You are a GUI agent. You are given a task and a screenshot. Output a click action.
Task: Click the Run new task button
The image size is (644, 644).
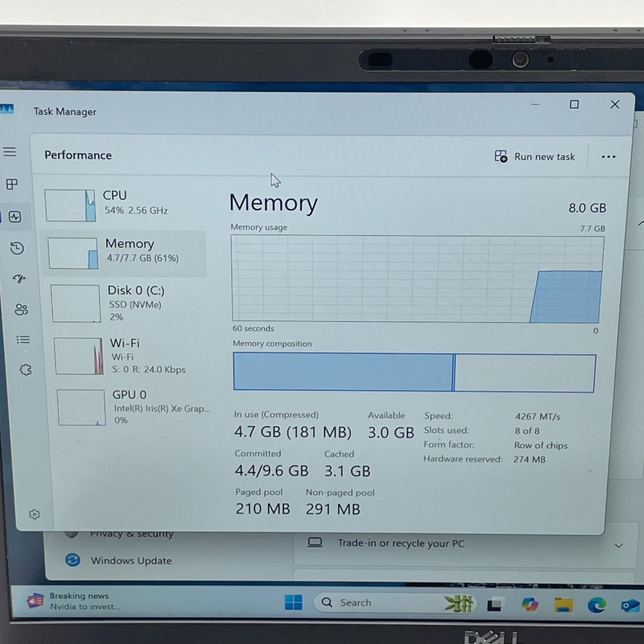pos(535,157)
